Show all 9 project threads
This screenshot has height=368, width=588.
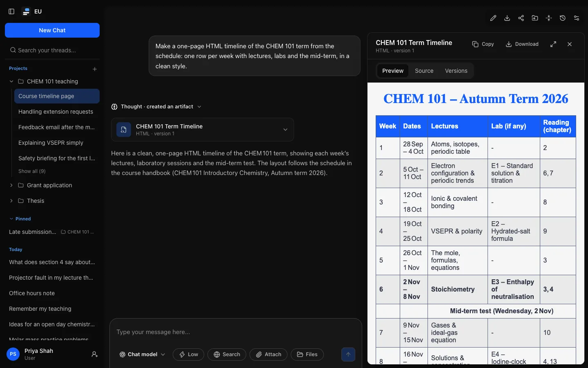click(x=32, y=171)
